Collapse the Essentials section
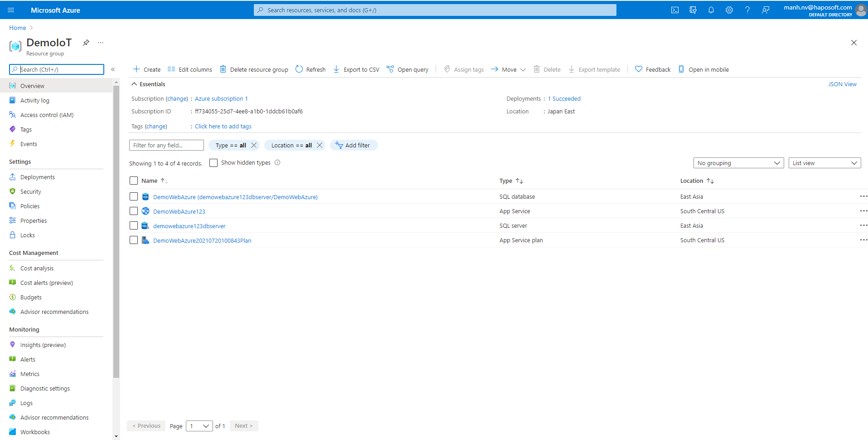868x440 pixels. [x=148, y=84]
